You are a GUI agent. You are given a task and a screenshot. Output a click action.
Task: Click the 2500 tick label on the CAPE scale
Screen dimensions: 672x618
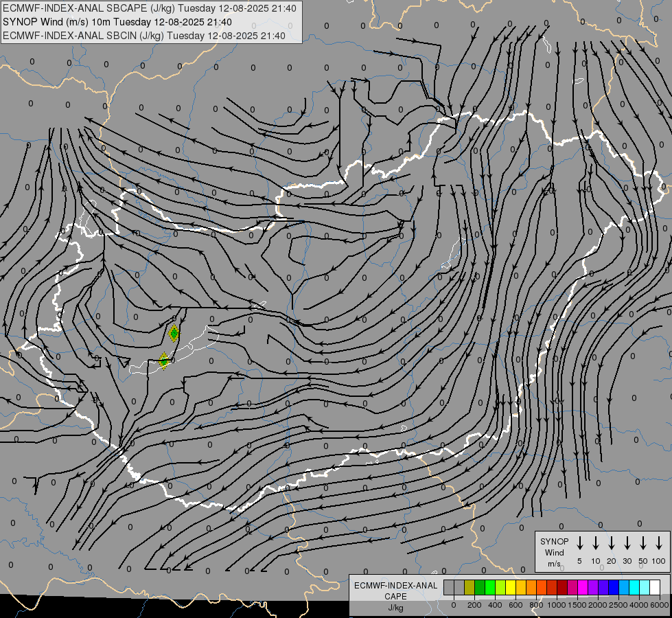[618, 605]
